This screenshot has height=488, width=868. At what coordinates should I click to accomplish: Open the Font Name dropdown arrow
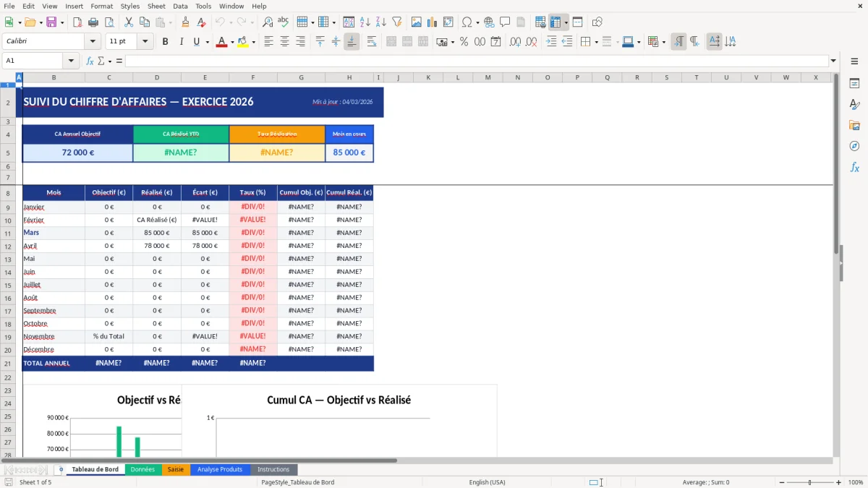coord(92,42)
